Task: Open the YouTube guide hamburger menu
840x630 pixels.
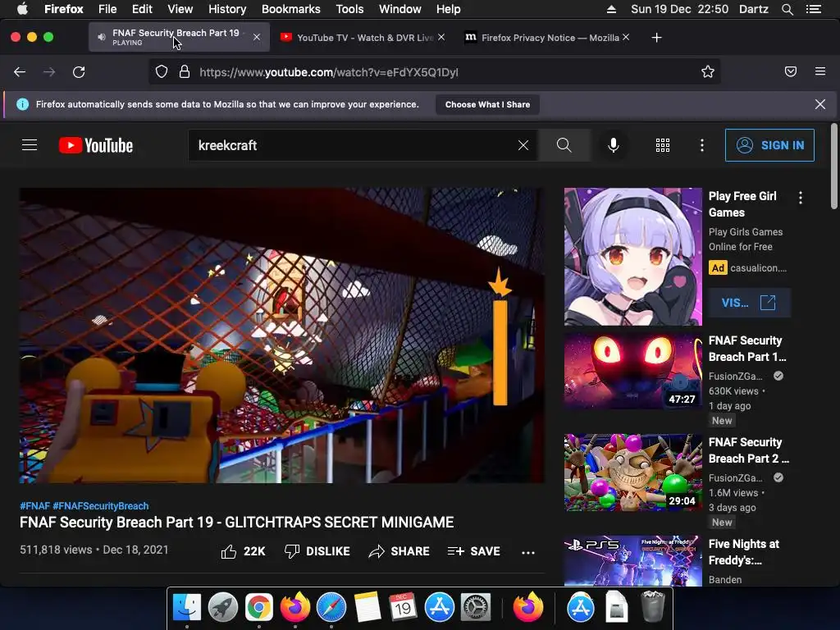Action: 30,145
